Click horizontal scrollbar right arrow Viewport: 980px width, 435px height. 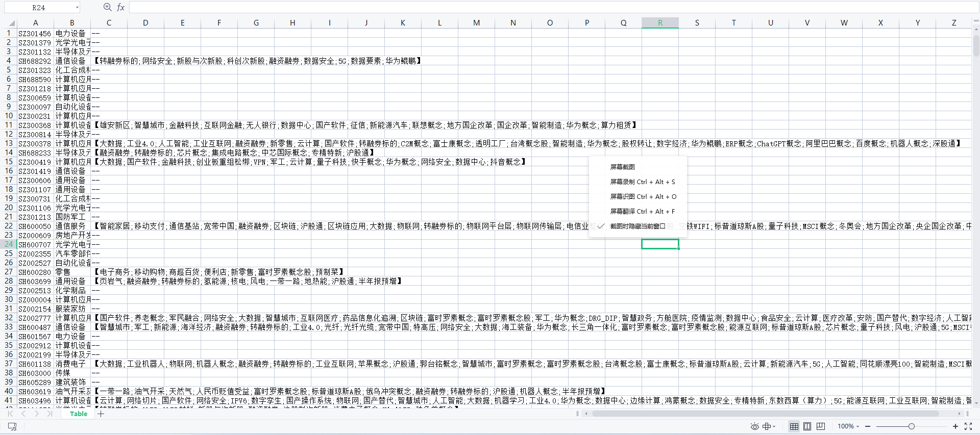959,414
